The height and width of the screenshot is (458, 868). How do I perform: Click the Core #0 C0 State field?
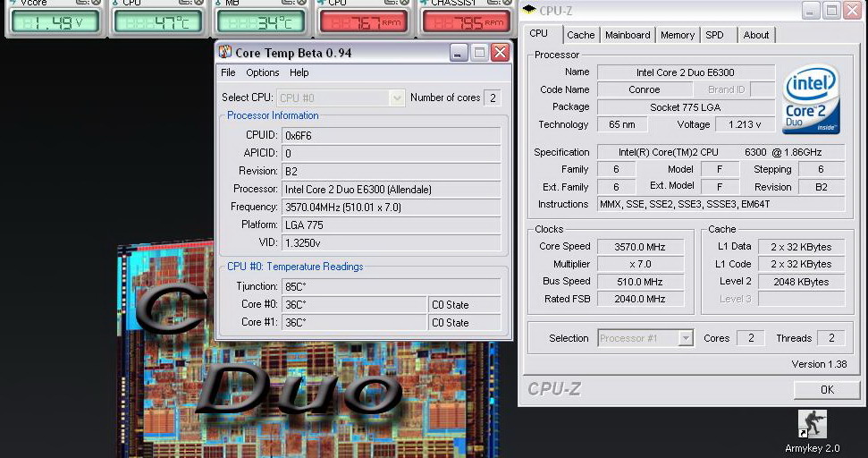[465, 305]
